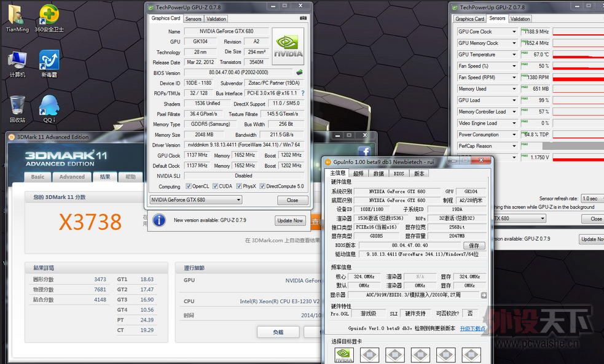This screenshot has width=604, height=364.
Task: Open 3DMark 结果 tab
Action: [105, 177]
